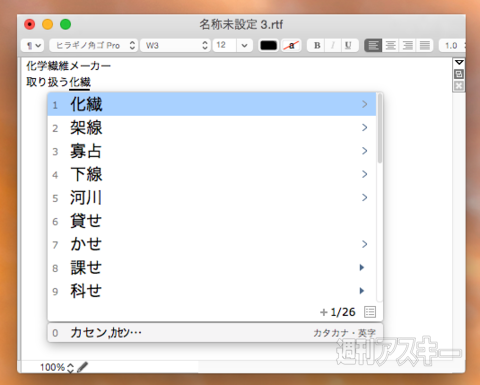Choose row 0 カセン katakana option
480x385 pixels.
[215, 333]
